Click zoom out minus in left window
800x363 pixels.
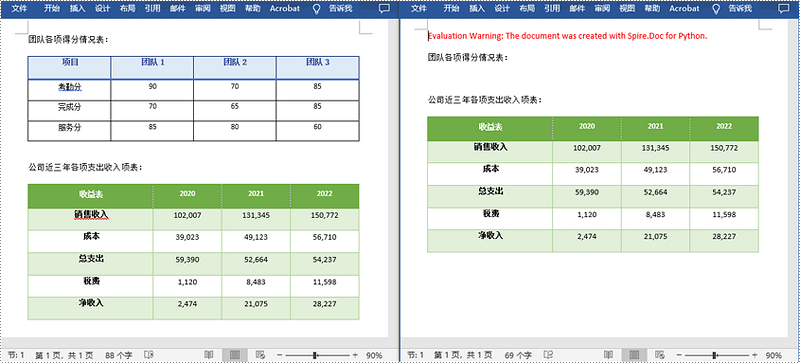click(279, 355)
